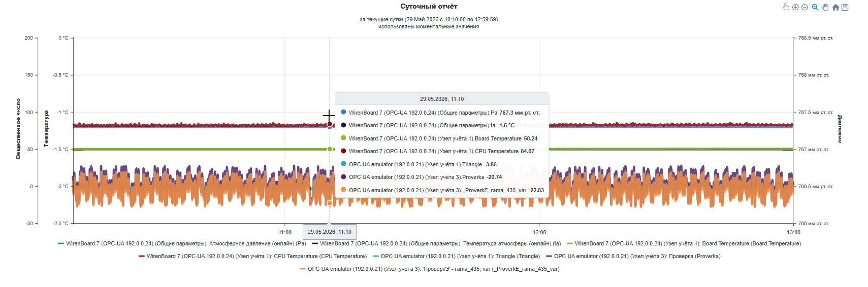
Task: Click the 11:00 x-axis label
Action: coord(285,232)
